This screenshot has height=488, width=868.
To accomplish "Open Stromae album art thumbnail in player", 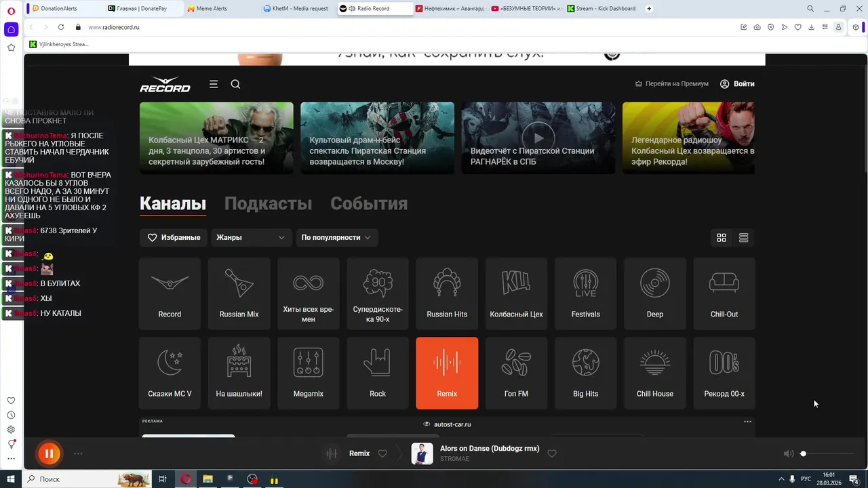I will (x=422, y=453).
